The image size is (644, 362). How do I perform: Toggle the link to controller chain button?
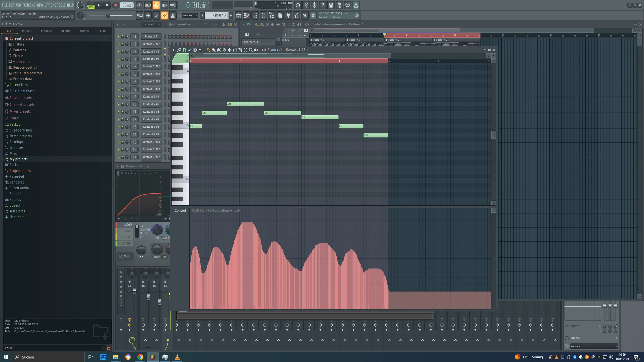tap(164, 16)
